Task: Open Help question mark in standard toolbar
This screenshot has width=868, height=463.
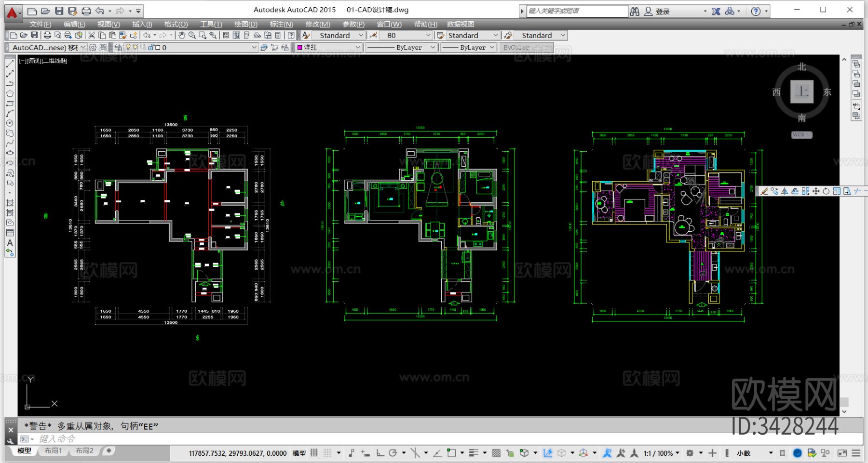Action: click(291, 35)
